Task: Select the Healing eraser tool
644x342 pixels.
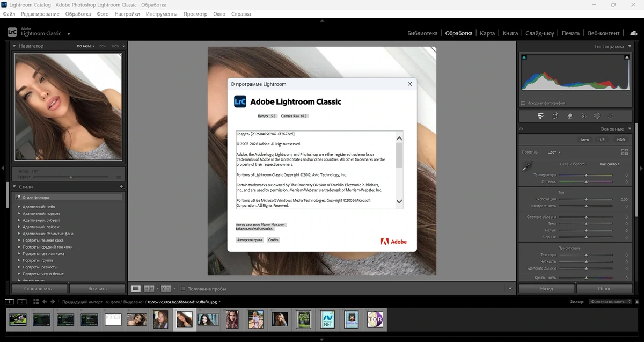Action: 569,116
